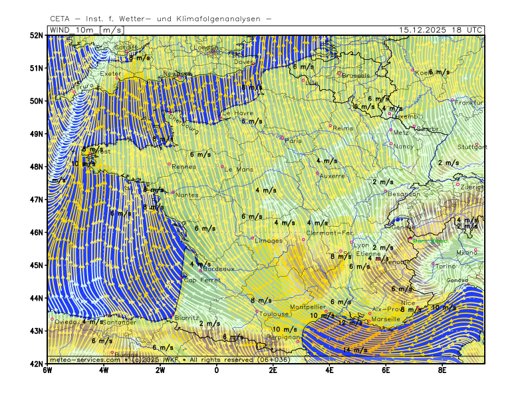Click the green Mont Blanc label

[x=429, y=241]
